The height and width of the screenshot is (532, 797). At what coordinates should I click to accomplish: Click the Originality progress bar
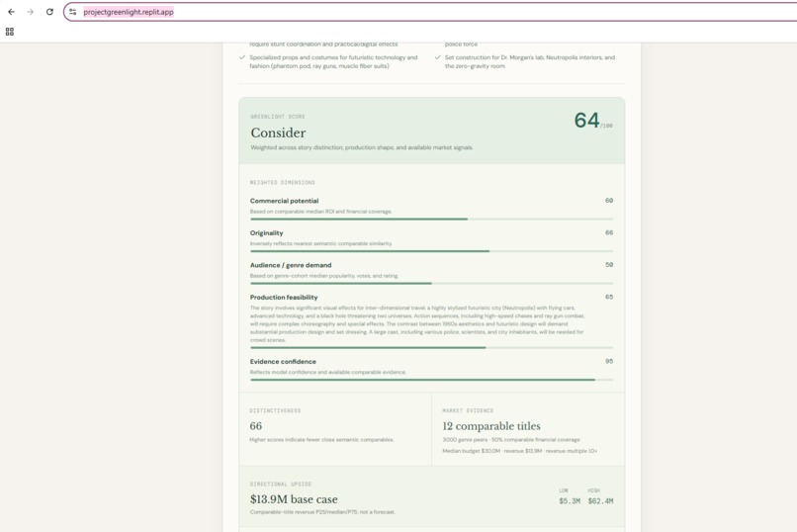click(x=431, y=251)
